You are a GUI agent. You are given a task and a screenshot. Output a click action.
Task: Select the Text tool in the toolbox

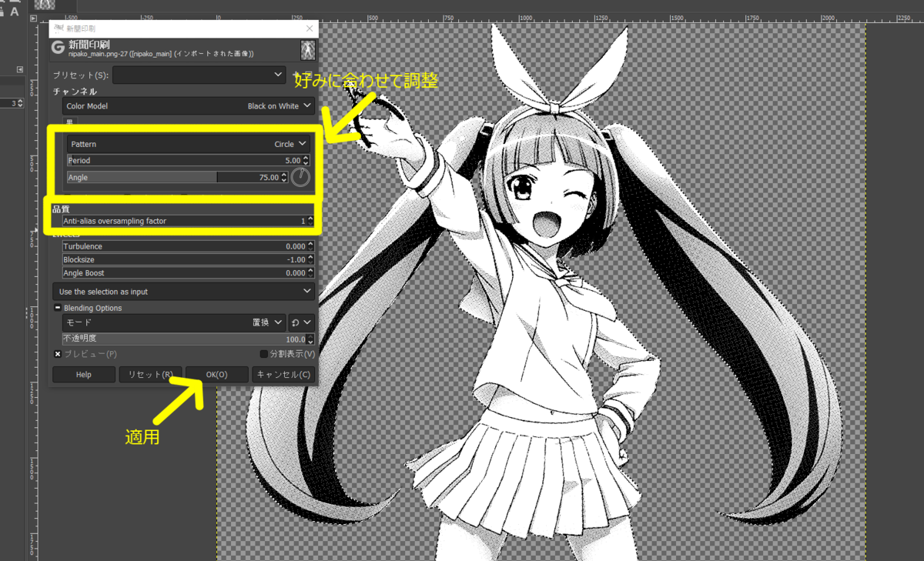click(13, 10)
